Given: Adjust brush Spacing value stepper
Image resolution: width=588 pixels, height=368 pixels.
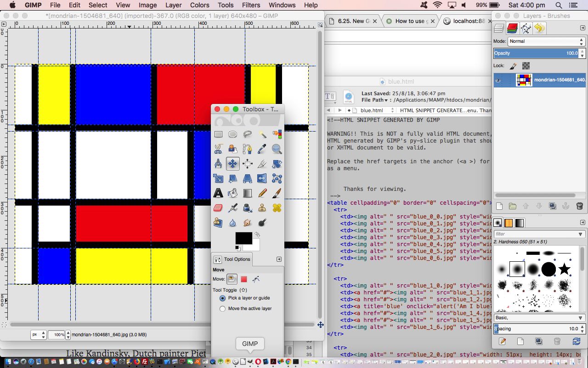Looking at the screenshot, I should point(582,329).
